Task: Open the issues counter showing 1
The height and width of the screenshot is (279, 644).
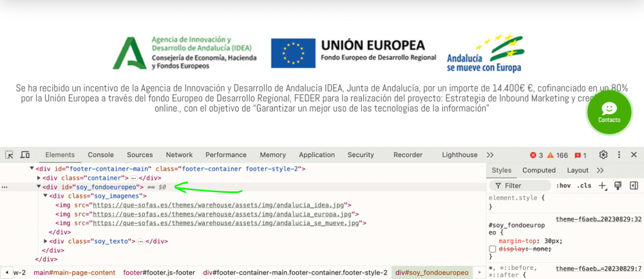Action: [580, 155]
